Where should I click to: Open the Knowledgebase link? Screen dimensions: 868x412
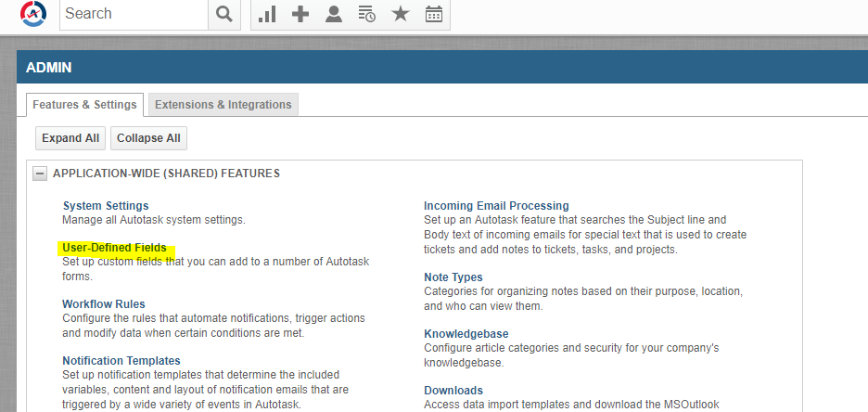point(466,334)
